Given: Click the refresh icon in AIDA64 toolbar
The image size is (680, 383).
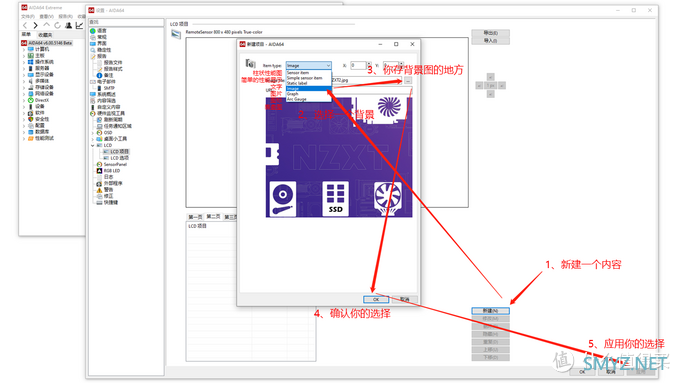Looking at the screenshot, I should pos(57,26).
